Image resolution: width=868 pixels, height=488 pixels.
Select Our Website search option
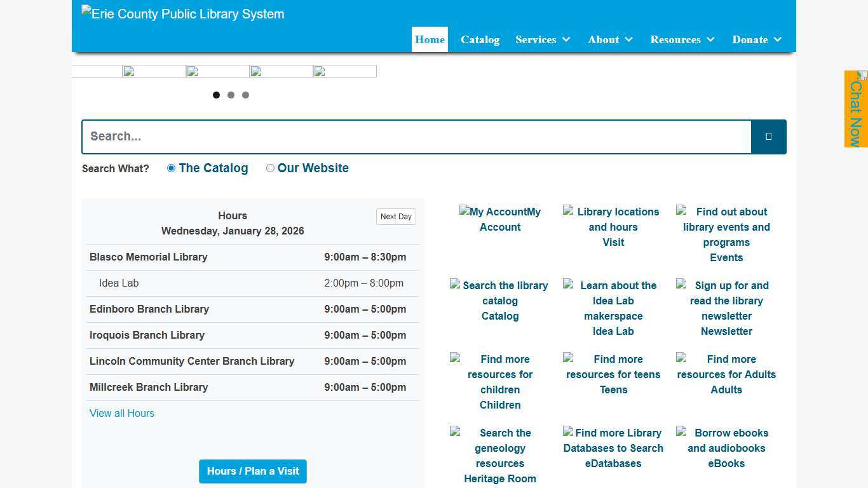tap(270, 168)
